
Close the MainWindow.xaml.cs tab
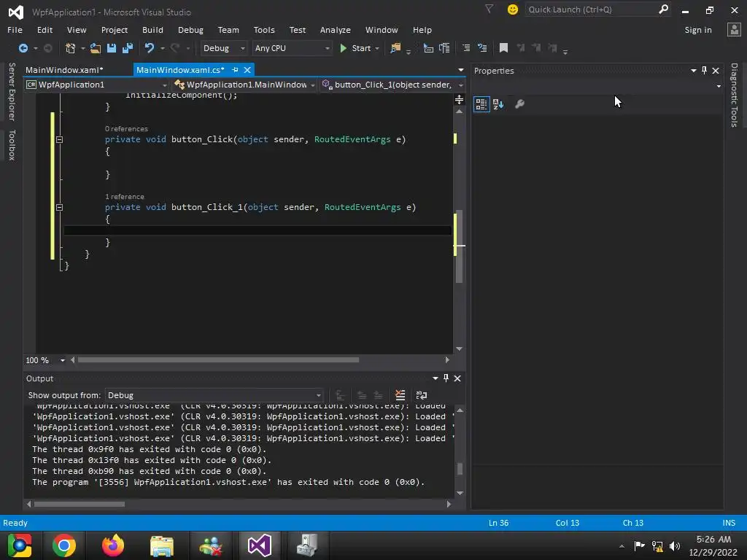coord(247,70)
